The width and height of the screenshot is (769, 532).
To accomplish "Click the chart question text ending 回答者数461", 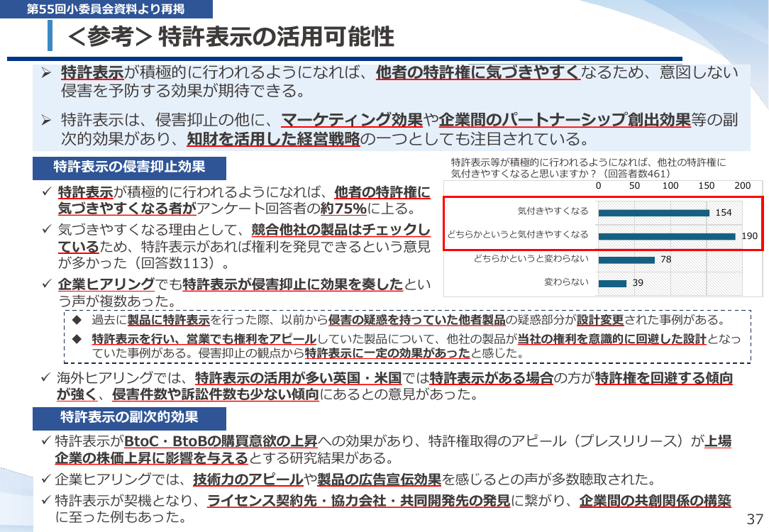I will coord(588,167).
